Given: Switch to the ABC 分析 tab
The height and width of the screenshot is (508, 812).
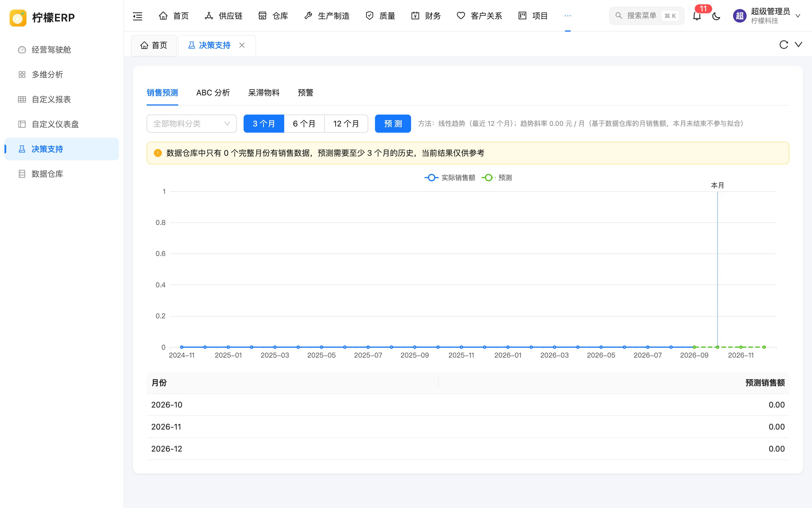Looking at the screenshot, I should pyautogui.click(x=213, y=93).
